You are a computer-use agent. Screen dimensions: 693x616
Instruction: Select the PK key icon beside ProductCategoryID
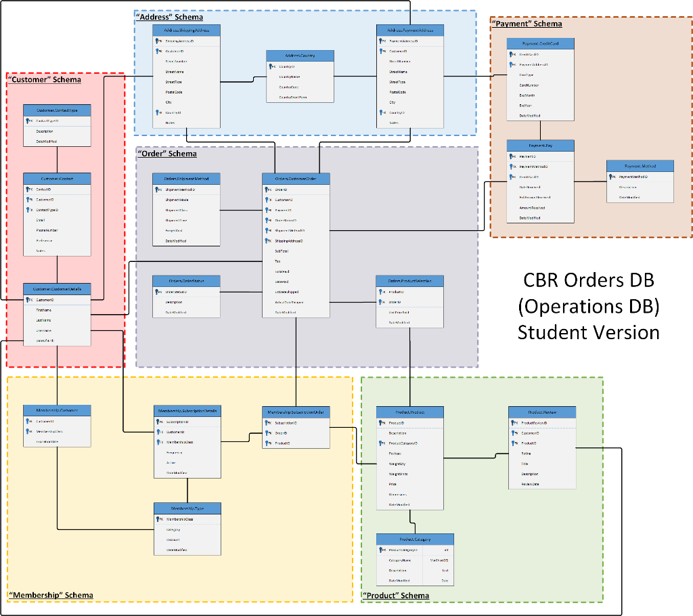[x=382, y=550]
